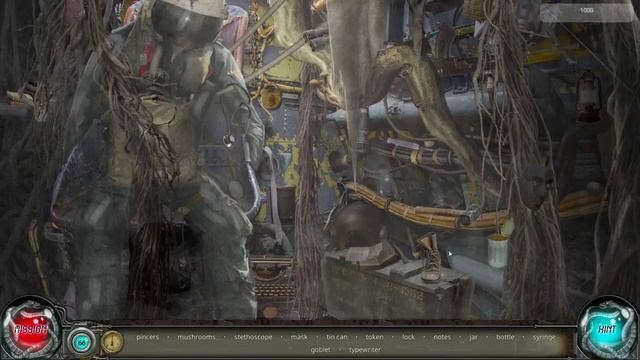This screenshot has height=360, width=640.
Task: Select 'pincers' in the item list
Action: click(x=147, y=337)
